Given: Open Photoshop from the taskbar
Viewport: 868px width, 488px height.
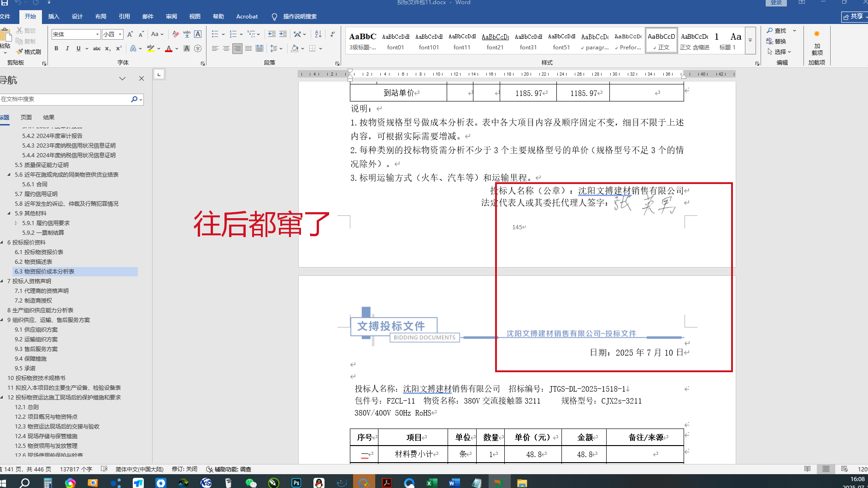Looking at the screenshot, I should pyautogui.click(x=296, y=482).
